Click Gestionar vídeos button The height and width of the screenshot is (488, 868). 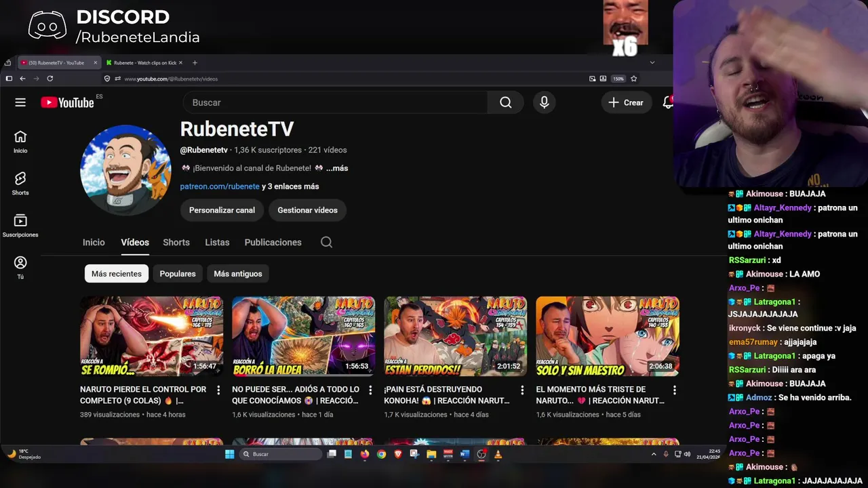tap(307, 210)
